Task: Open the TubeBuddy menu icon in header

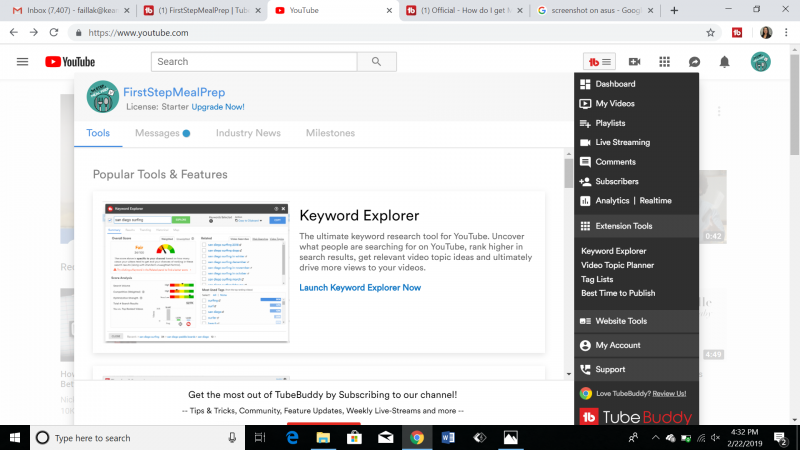Action: coord(600,62)
